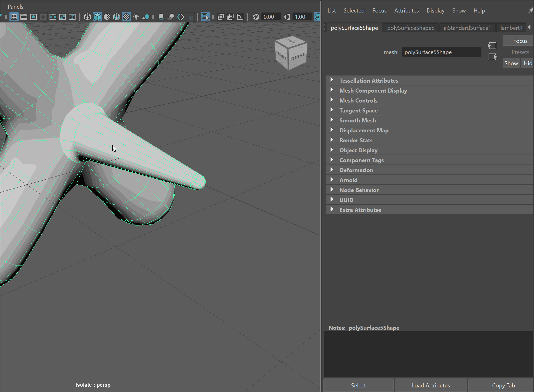Click the Load Attributes button
The width and height of the screenshot is (534, 392).
point(431,385)
